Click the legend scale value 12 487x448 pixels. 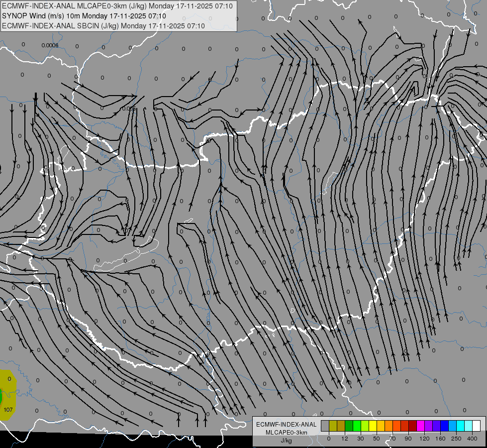coord(345,439)
